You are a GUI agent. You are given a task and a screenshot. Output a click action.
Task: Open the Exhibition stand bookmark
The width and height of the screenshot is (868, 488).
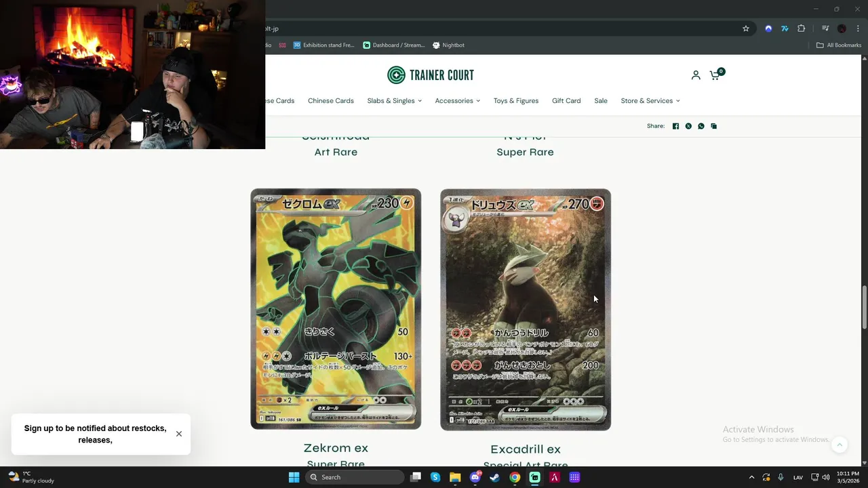[x=323, y=45]
